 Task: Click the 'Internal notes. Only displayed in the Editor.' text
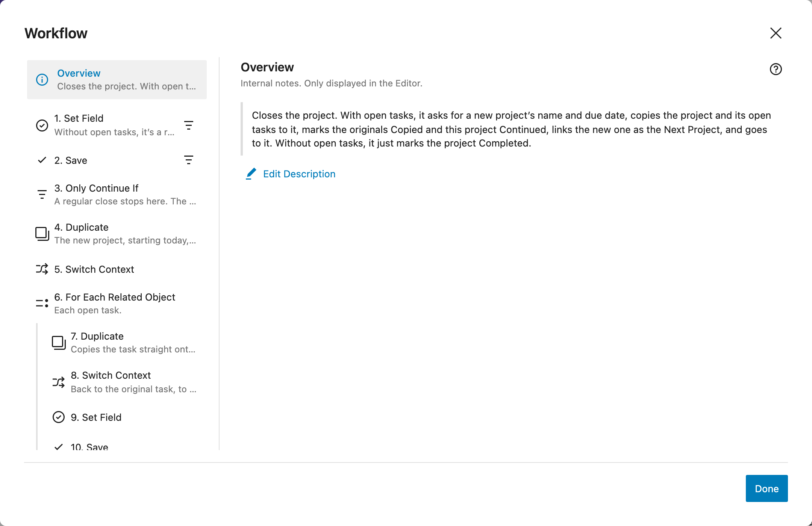tap(332, 83)
